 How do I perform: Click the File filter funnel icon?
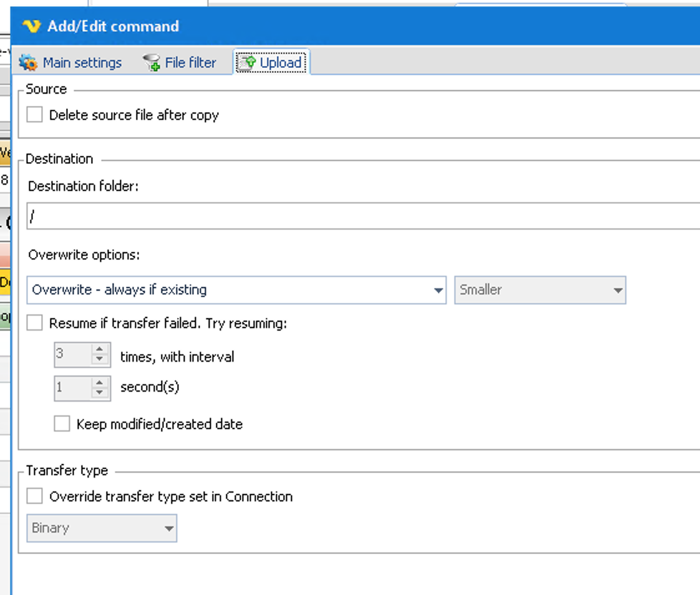click(x=152, y=63)
